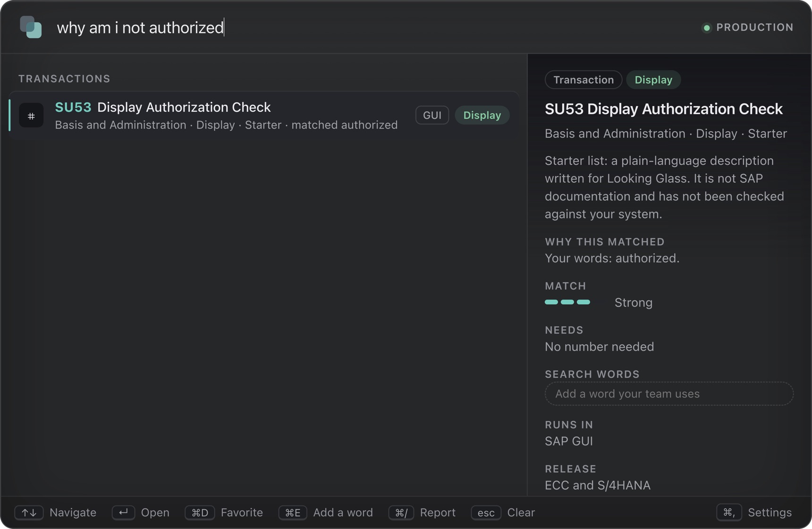This screenshot has width=812, height=529.
Task: Click the esc Clear key badge
Action: click(486, 512)
